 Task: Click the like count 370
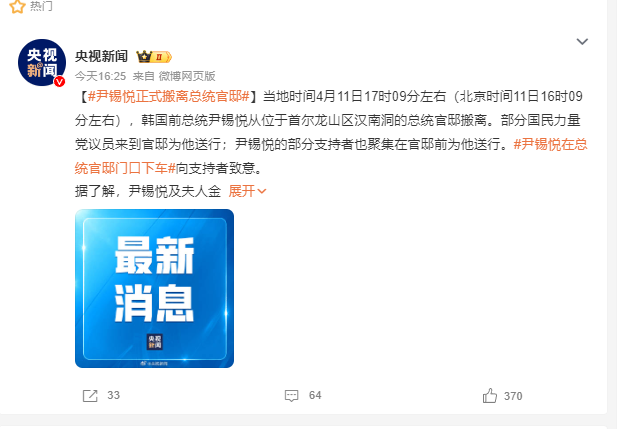pos(513,396)
